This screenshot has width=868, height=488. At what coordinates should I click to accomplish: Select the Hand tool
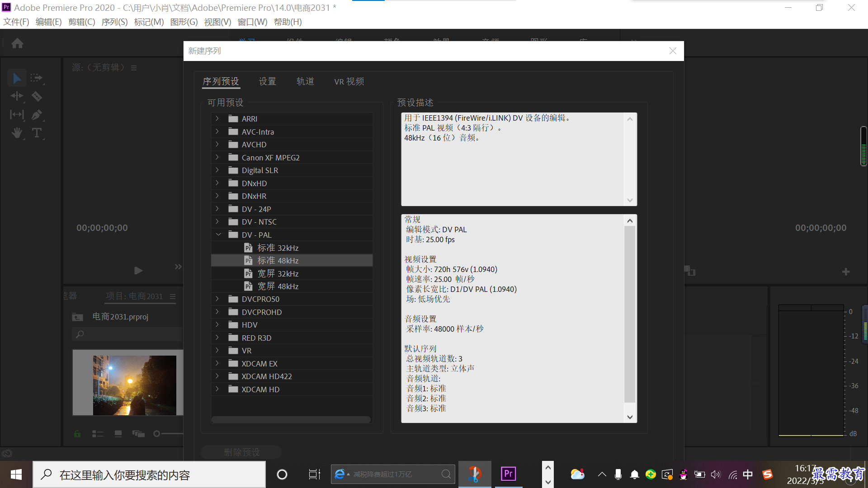click(17, 133)
